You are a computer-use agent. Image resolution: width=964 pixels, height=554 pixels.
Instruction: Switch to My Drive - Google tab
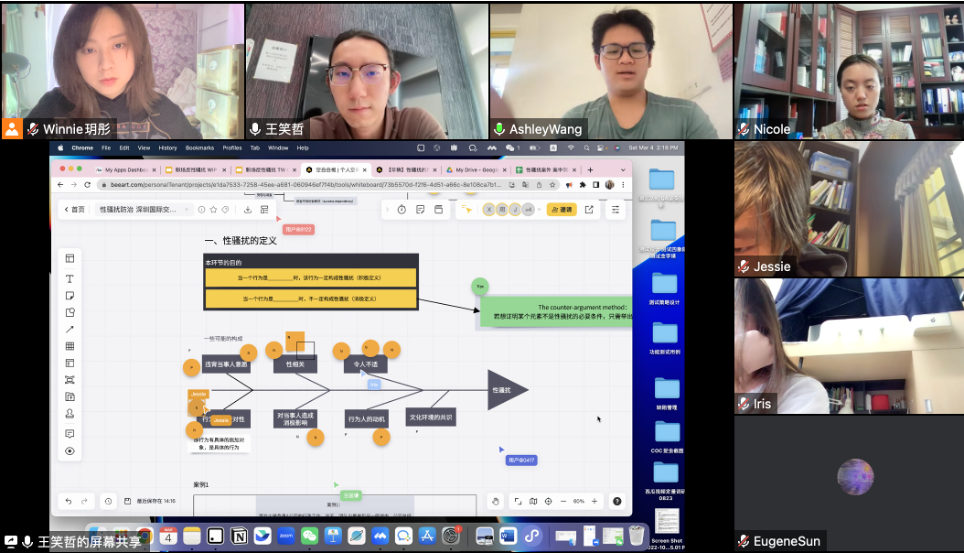tap(477, 170)
